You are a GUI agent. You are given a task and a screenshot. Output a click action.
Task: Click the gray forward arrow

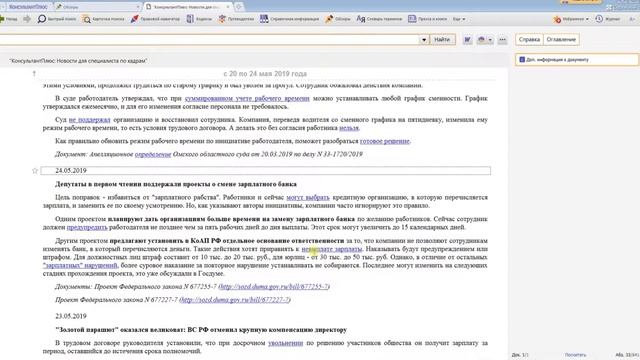pyautogui.click(x=27, y=19)
